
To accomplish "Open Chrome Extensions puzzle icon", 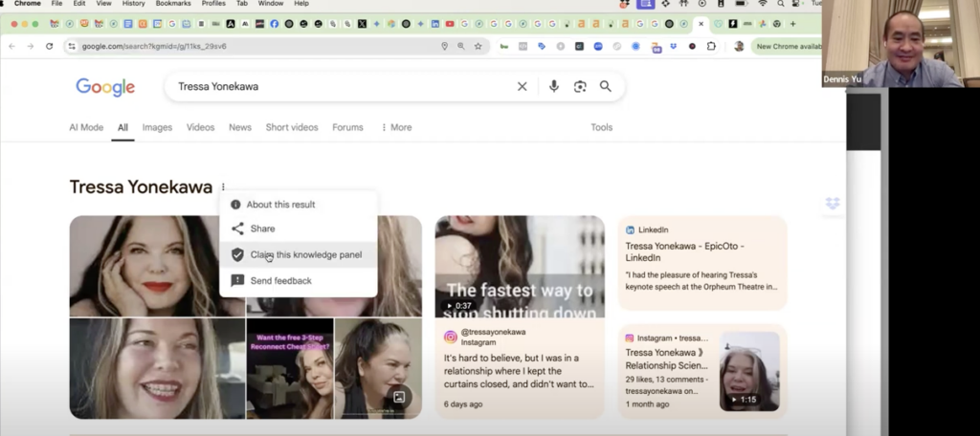I will [x=711, y=46].
